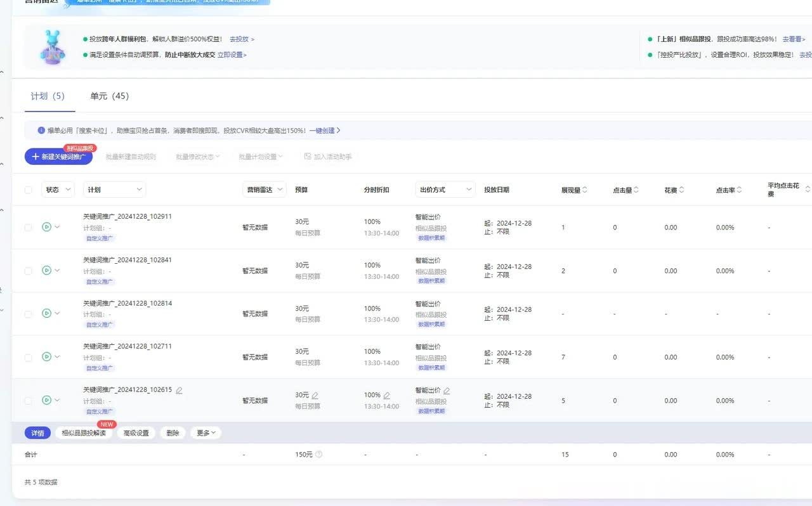Toggle the select-all checkbox in table header
This screenshot has height=506, width=812.
(28, 190)
